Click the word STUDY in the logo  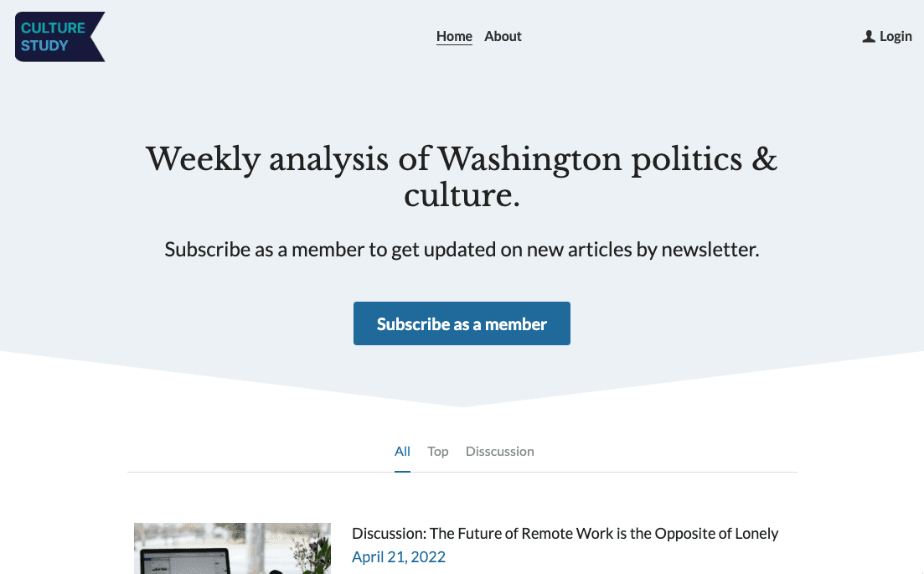tap(44, 45)
